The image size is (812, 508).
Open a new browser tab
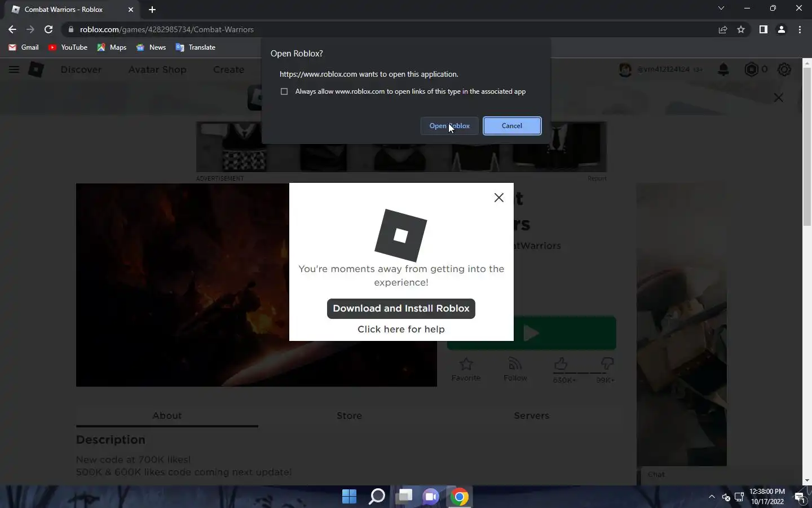point(152,10)
